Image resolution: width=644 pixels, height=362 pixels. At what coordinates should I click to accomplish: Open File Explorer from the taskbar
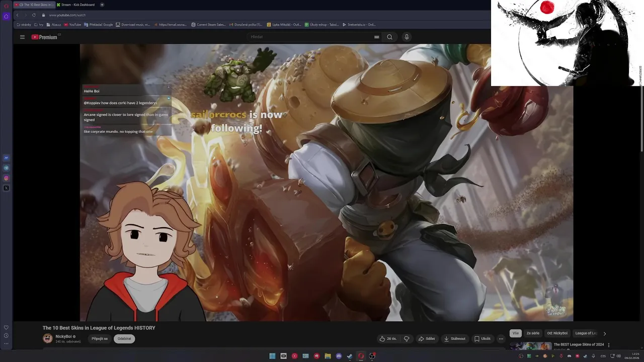328,356
